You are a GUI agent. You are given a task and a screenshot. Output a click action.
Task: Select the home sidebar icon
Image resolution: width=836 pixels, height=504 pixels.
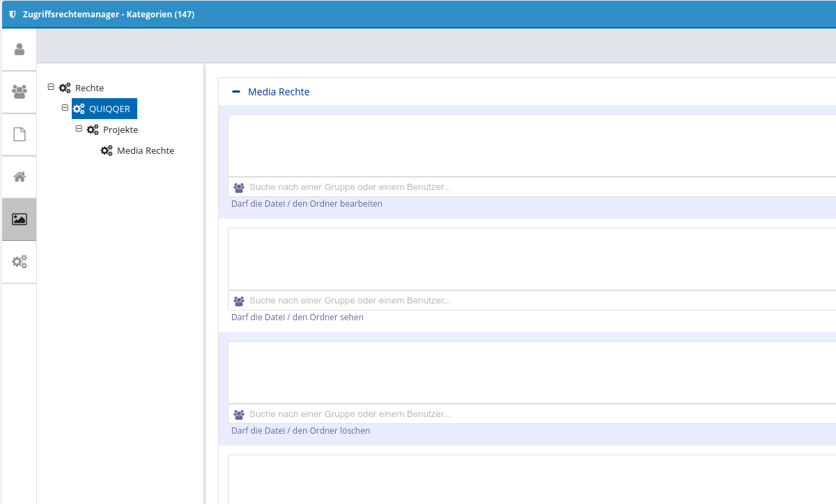point(20,177)
